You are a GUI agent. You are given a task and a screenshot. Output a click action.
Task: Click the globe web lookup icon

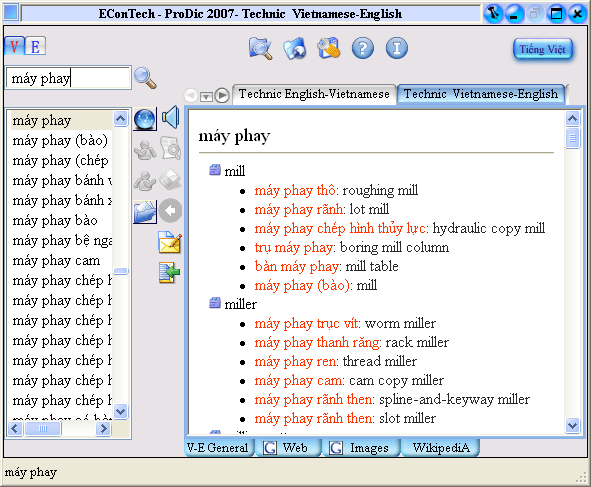coord(145,119)
